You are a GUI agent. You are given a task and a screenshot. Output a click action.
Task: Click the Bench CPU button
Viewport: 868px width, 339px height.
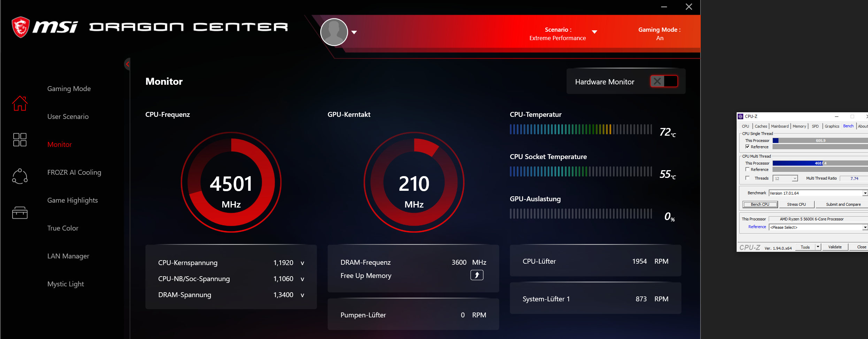760,204
